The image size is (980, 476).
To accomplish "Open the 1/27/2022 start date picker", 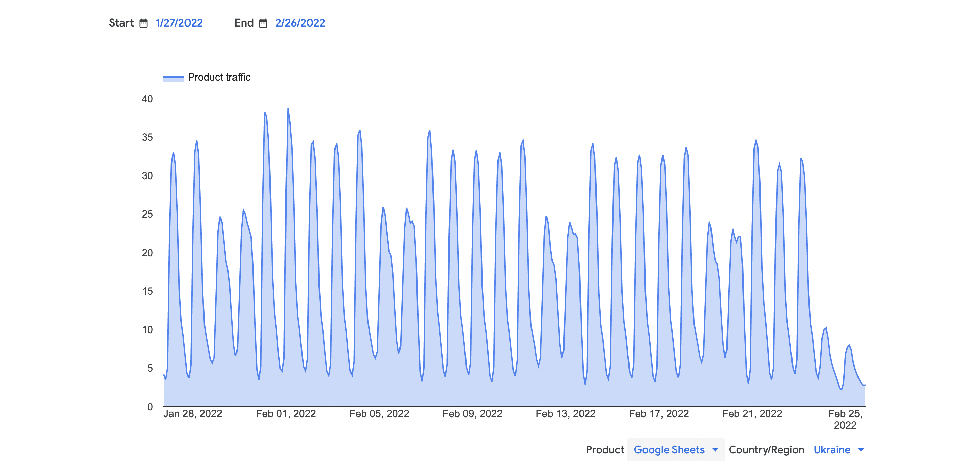I will 179,23.
